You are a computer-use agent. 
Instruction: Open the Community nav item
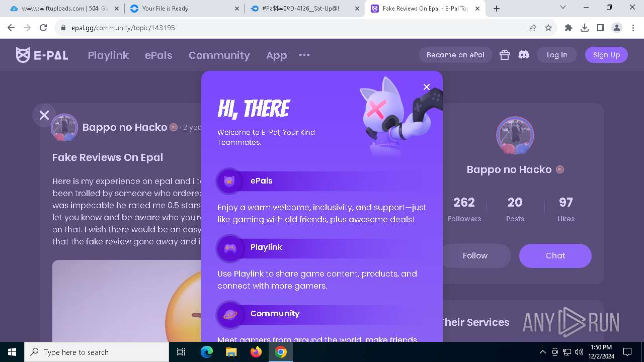pyautogui.click(x=219, y=55)
